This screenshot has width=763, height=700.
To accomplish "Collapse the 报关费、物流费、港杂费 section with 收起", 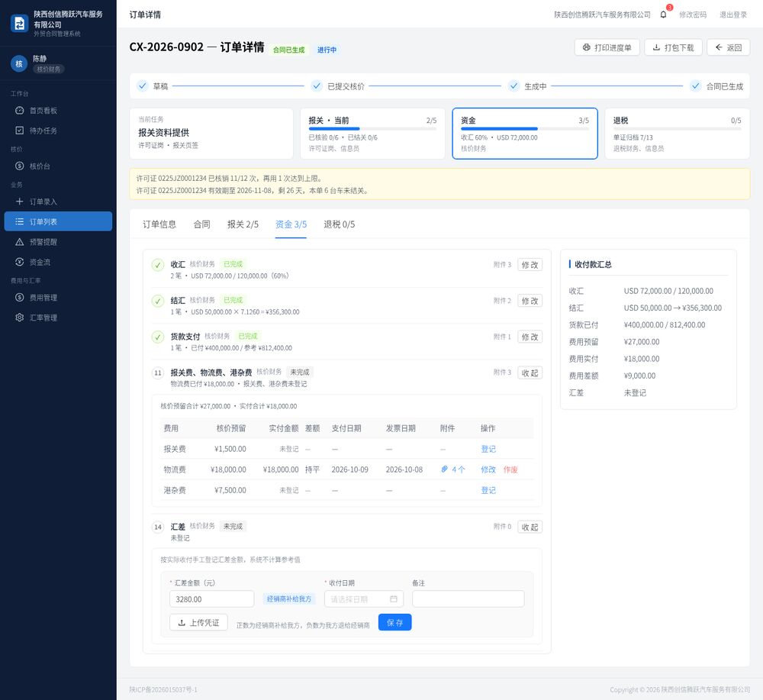I will (530, 373).
